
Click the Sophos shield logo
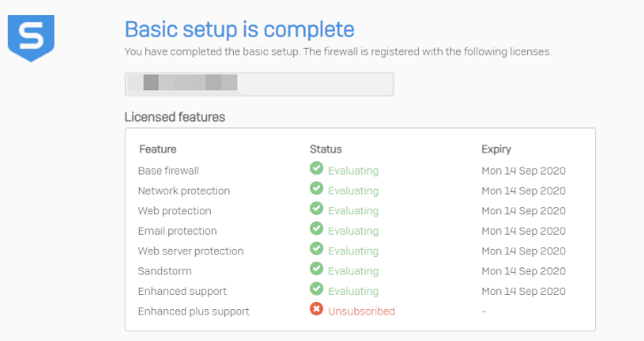tap(31, 38)
